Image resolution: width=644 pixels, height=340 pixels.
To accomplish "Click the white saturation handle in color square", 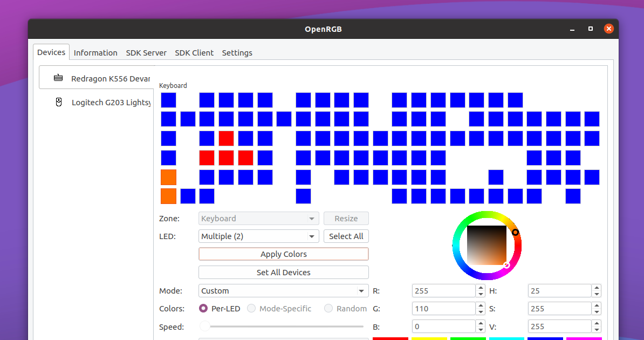I will click(506, 265).
